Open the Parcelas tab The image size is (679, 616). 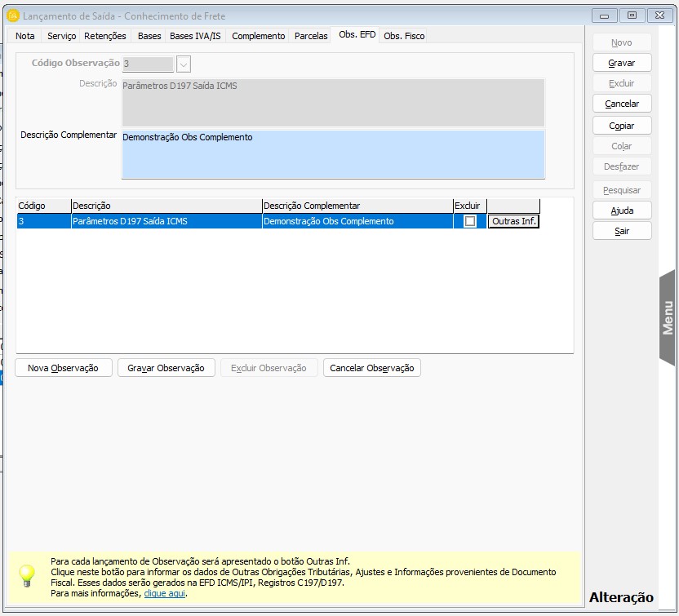pos(311,36)
